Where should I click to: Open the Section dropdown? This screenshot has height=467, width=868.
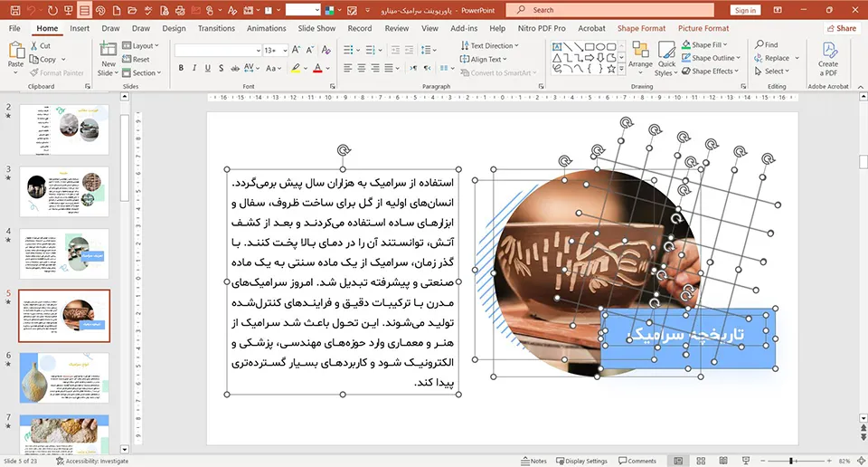(142, 72)
